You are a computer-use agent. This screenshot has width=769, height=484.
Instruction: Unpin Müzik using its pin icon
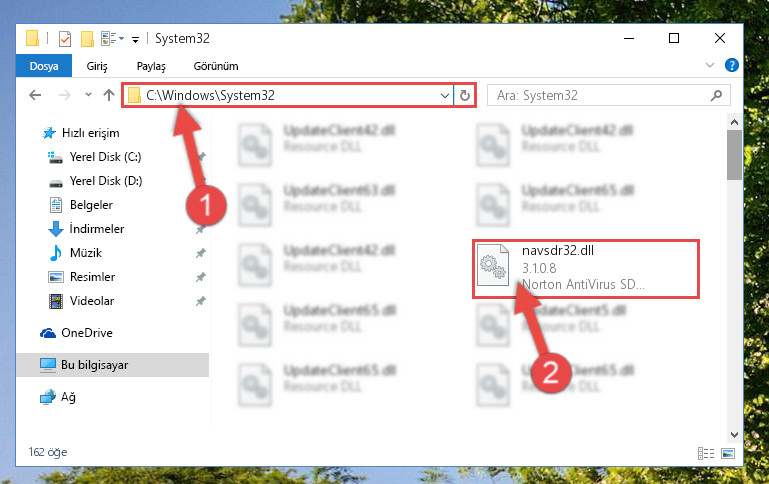pyautogui.click(x=201, y=253)
